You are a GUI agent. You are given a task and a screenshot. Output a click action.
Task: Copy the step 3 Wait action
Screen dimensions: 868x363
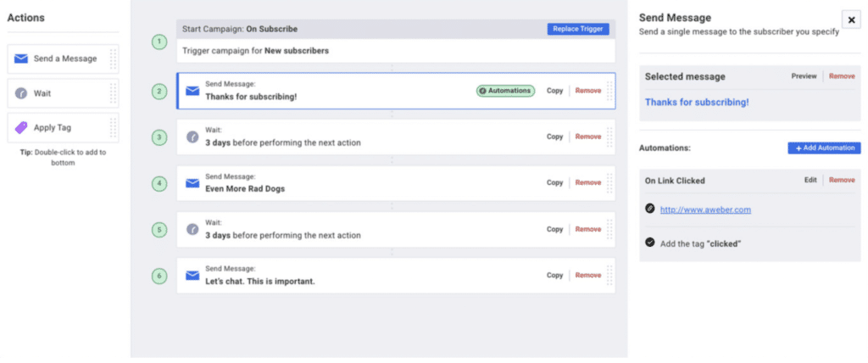pyautogui.click(x=554, y=137)
